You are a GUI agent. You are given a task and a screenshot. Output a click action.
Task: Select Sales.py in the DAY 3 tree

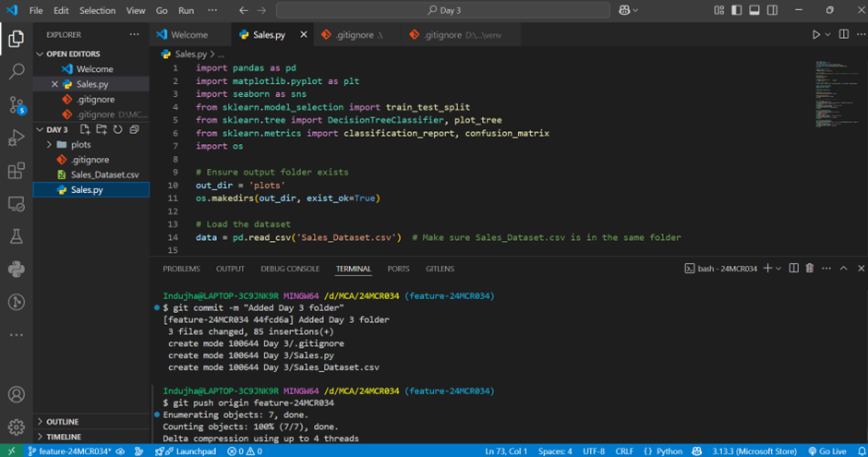click(91, 190)
